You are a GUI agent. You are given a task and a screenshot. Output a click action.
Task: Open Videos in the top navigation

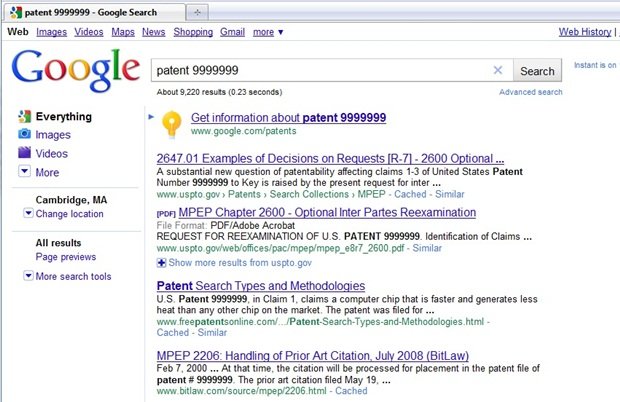89,32
